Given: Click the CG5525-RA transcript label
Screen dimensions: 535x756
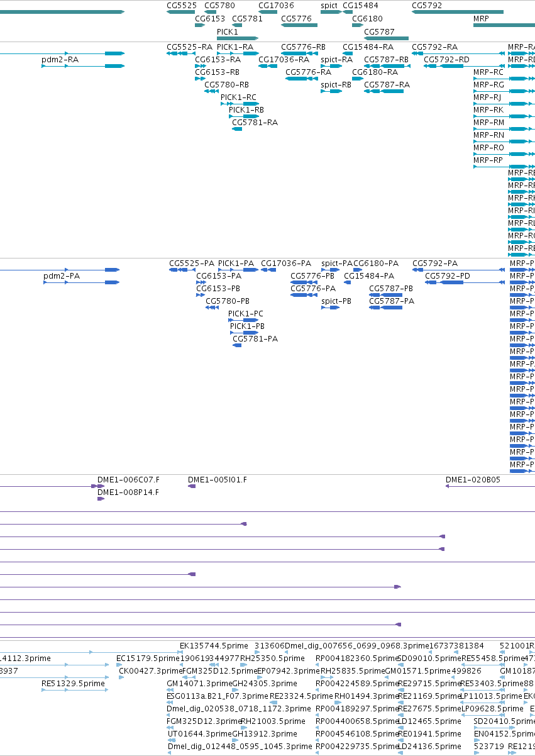Looking at the screenshot, I should click(189, 47).
